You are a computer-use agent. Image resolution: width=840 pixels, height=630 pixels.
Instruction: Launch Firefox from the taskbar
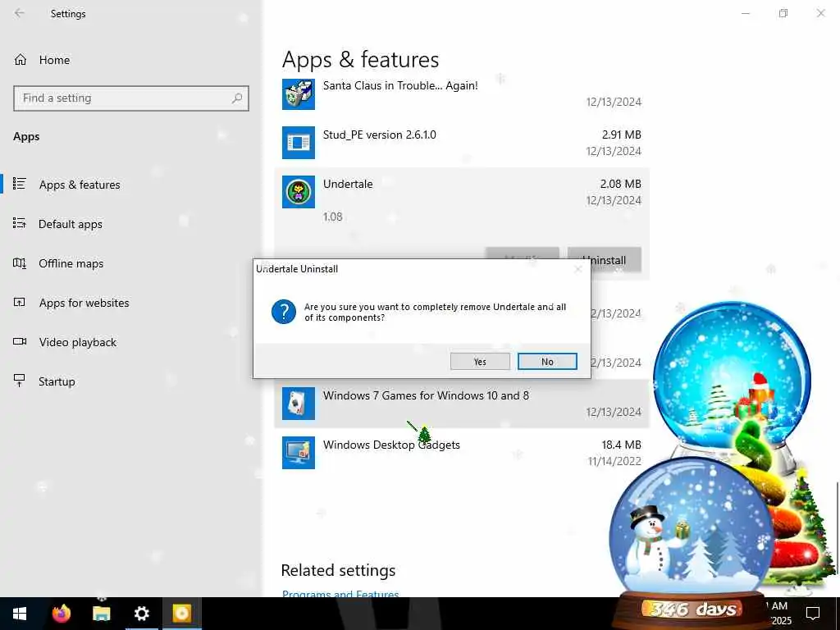[x=61, y=614]
